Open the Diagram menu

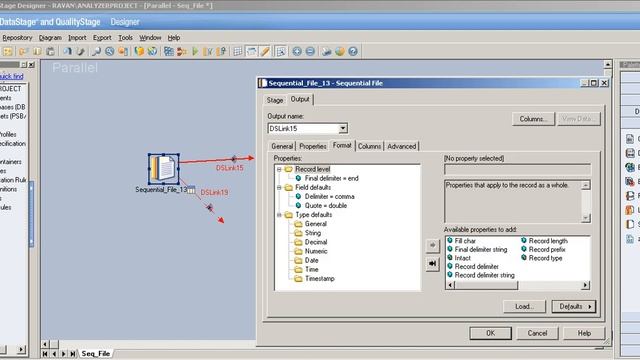pos(50,38)
